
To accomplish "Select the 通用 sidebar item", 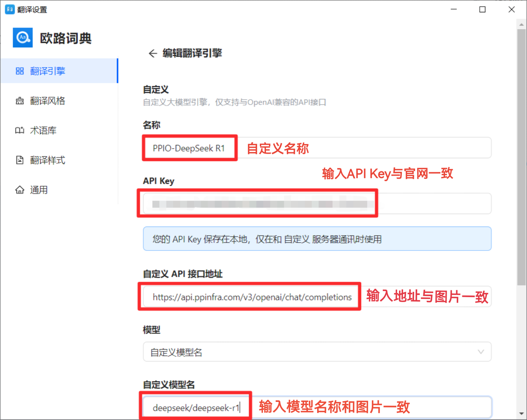I will coord(59,190).
